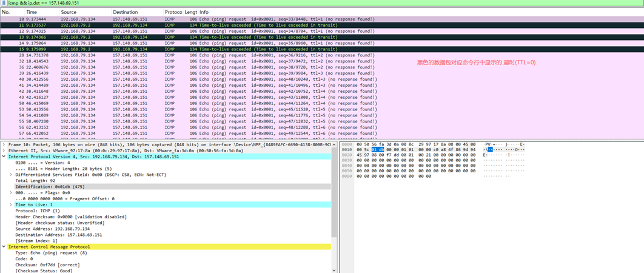This screenshot has width=644, height=273.
Task: Expand the Ethernet II section
Action: pos(4,150)
